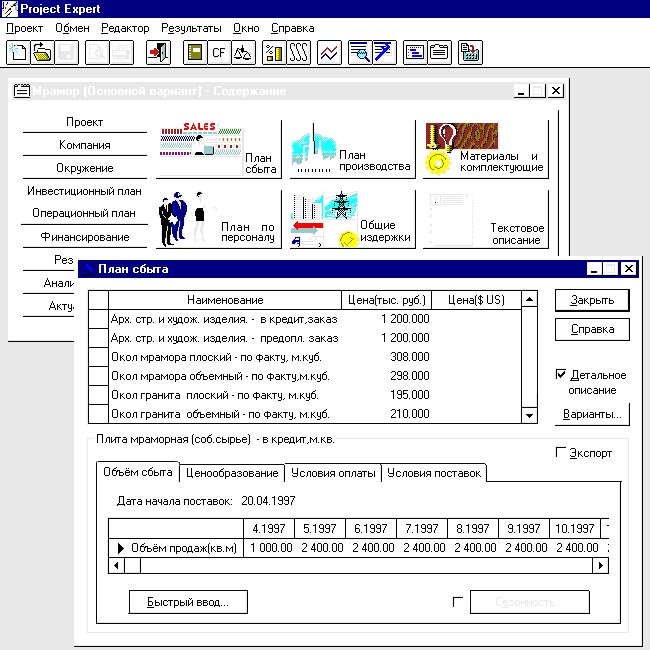Click the Быстрый ввод... button
Image resolution: width=650 pixels, height=650 pixels.
(x=188, y=602)
